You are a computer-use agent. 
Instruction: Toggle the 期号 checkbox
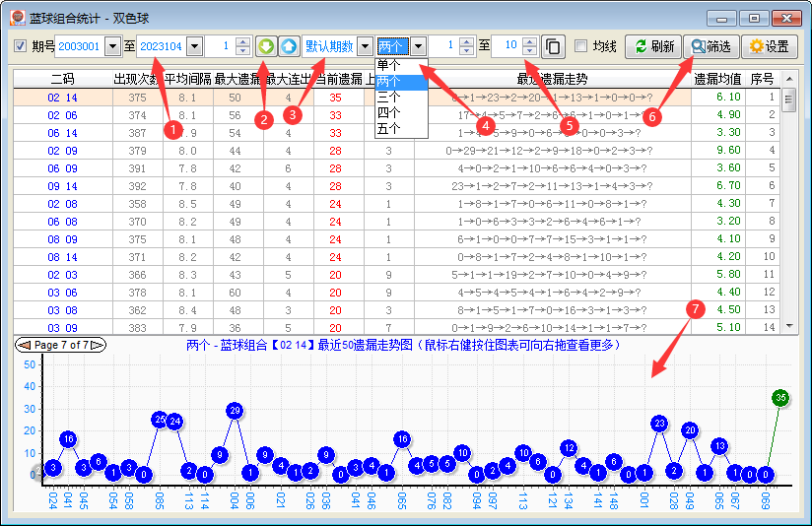click(21, 46)
